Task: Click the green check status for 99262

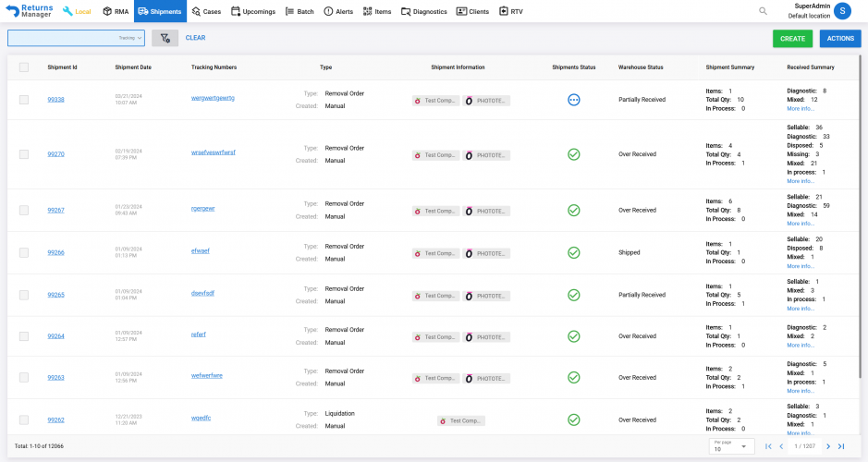Action: [573, 419]
